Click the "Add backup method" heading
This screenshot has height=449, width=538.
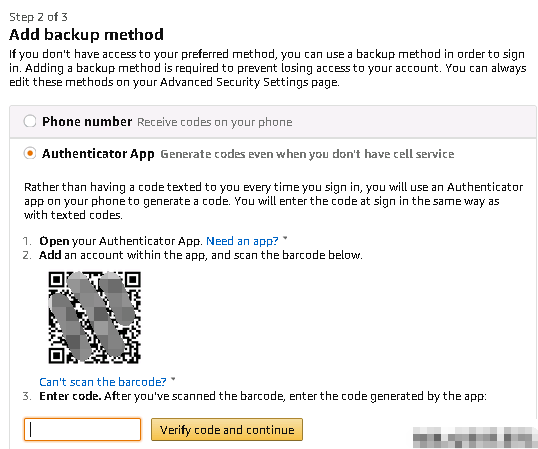click(x=86, y=35)
